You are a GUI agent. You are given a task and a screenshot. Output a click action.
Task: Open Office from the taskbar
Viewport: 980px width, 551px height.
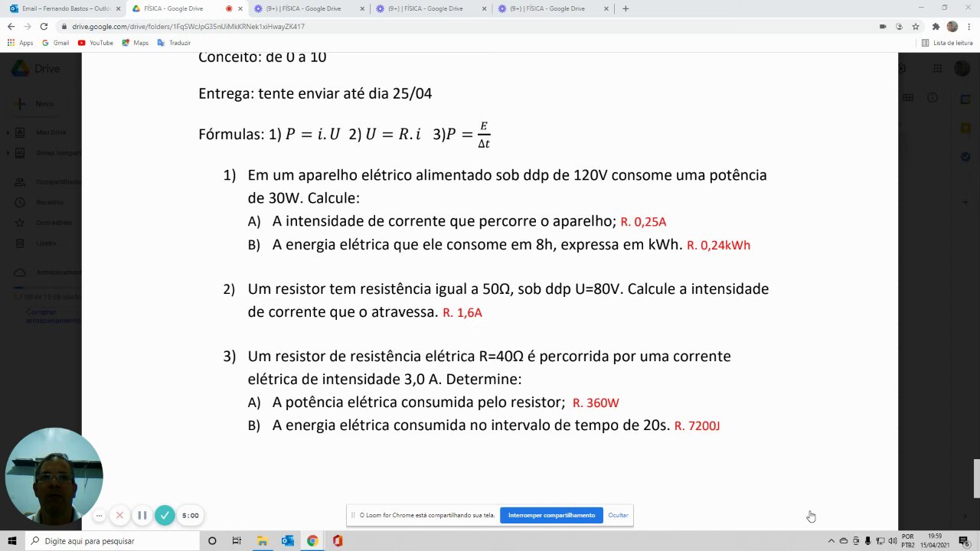tap(338, 541)
